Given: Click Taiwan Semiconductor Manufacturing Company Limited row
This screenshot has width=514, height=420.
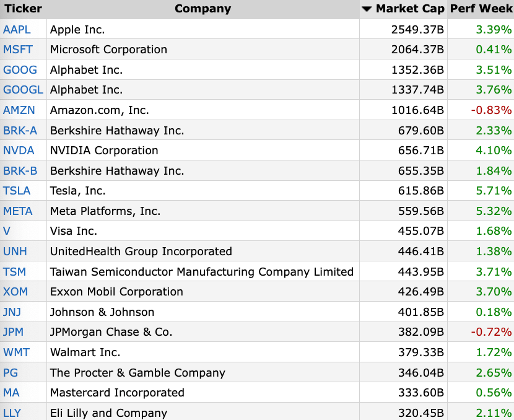Looking at the screenshot, I should pos(257,272).
